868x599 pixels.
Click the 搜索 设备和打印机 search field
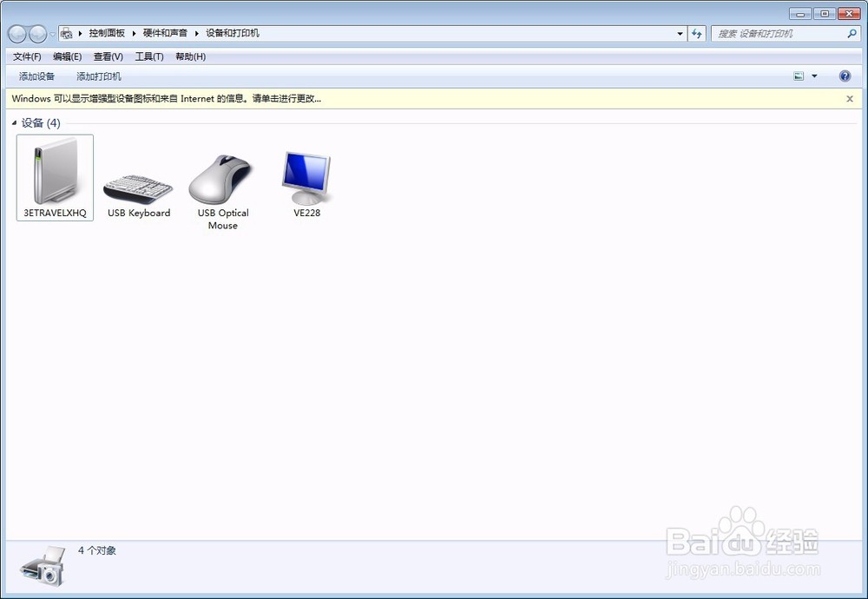(779, 34)
